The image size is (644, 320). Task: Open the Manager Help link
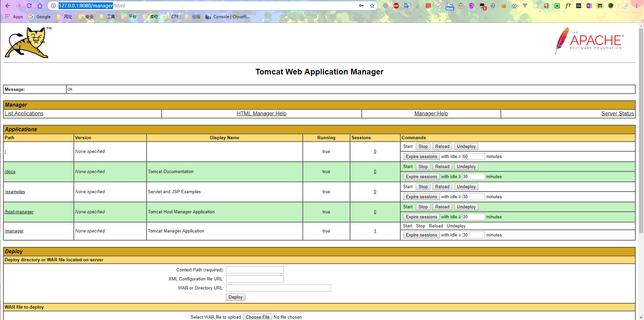pos(431,113)
